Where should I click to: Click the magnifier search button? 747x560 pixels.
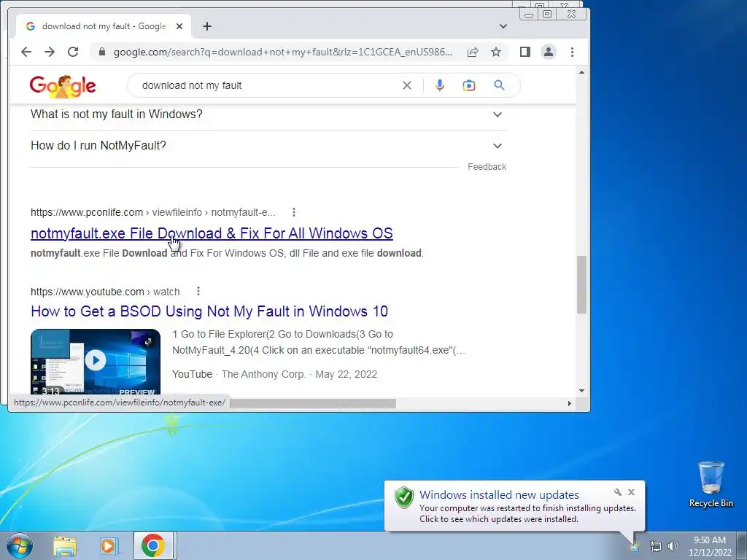point(499,85)
